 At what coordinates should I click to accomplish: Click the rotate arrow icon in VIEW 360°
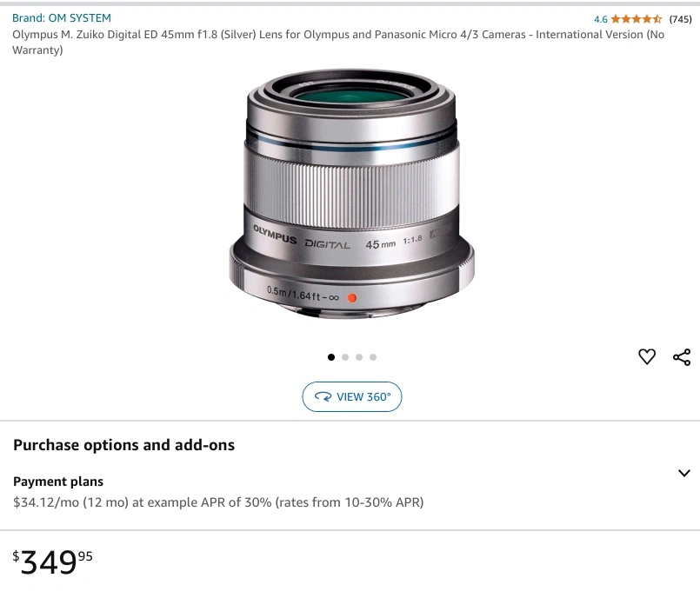coord(323,397)
